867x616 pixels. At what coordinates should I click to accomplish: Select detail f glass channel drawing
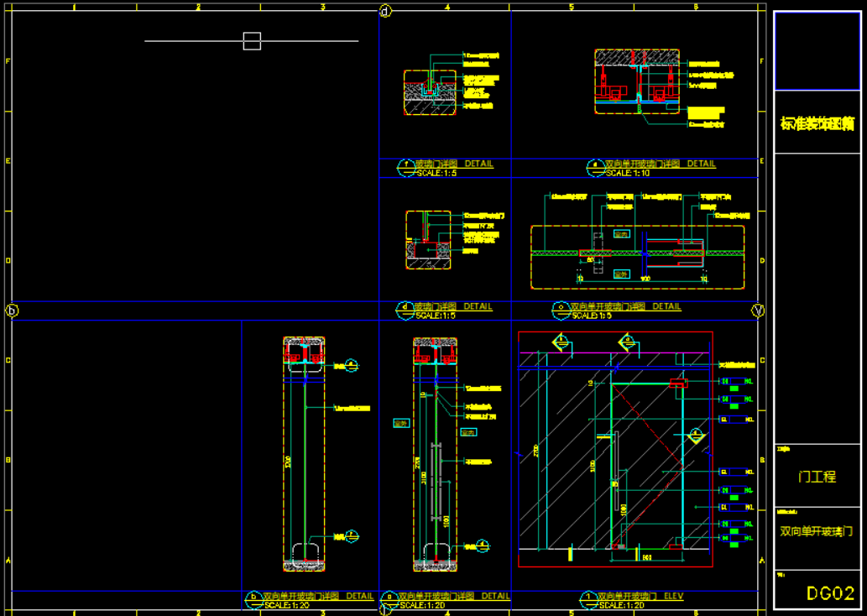click(x=431, y=92)
